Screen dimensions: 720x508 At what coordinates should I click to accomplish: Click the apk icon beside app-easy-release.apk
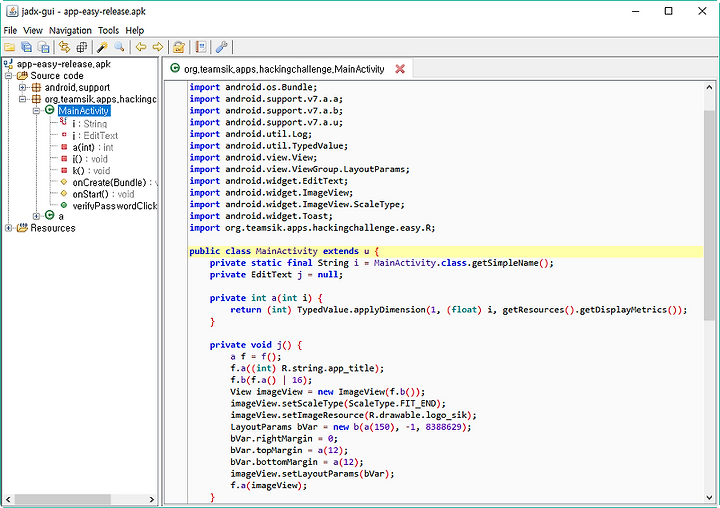pyautogui.click(x=8, y=64)
